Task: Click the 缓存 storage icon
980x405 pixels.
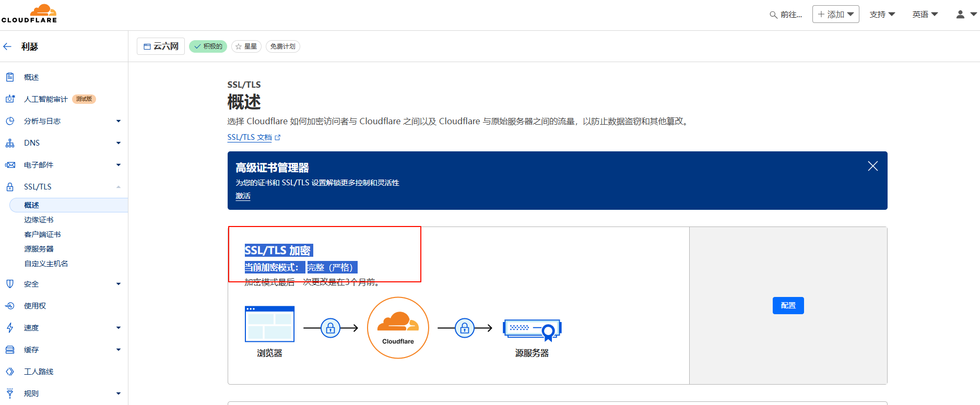Action: click(x=10, y=350)
